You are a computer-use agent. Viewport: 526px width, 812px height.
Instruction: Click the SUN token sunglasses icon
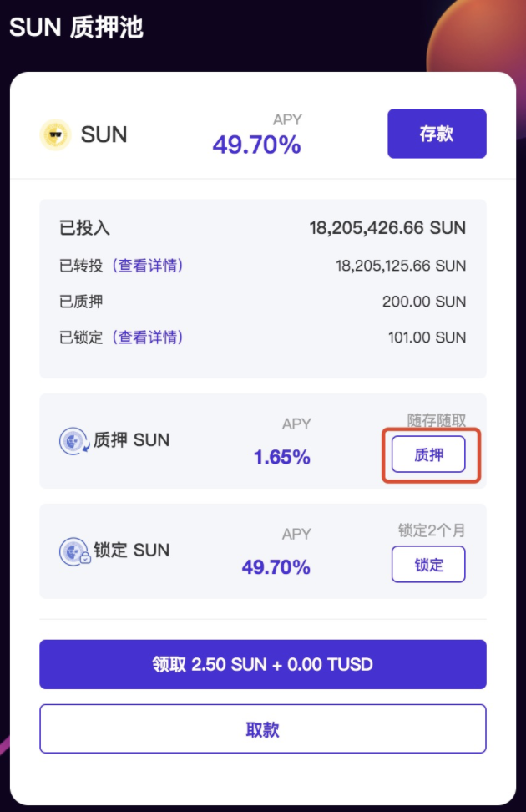pyautogui.click(x=55, y=134)
